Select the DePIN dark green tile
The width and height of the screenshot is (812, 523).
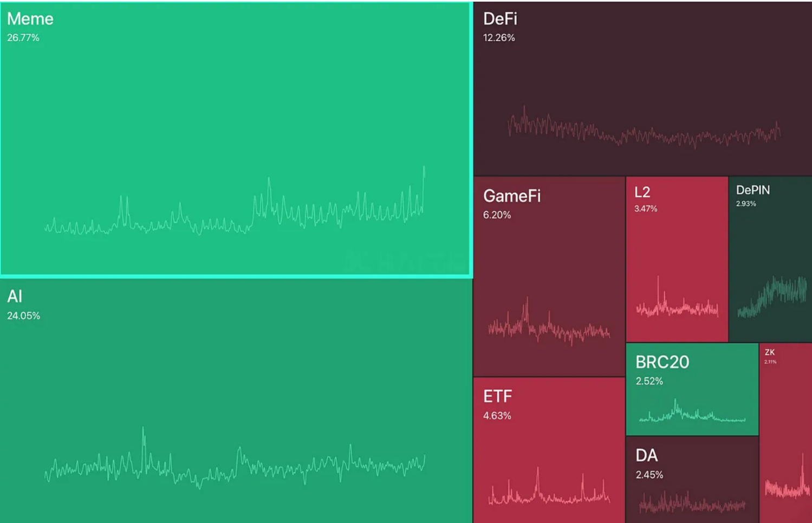tap(770, 259)
